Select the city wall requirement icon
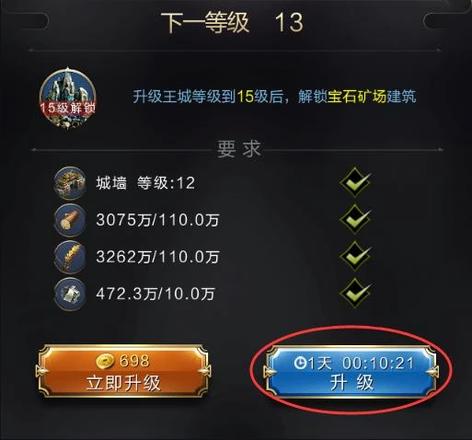472x440 pixels. (69, 183)
